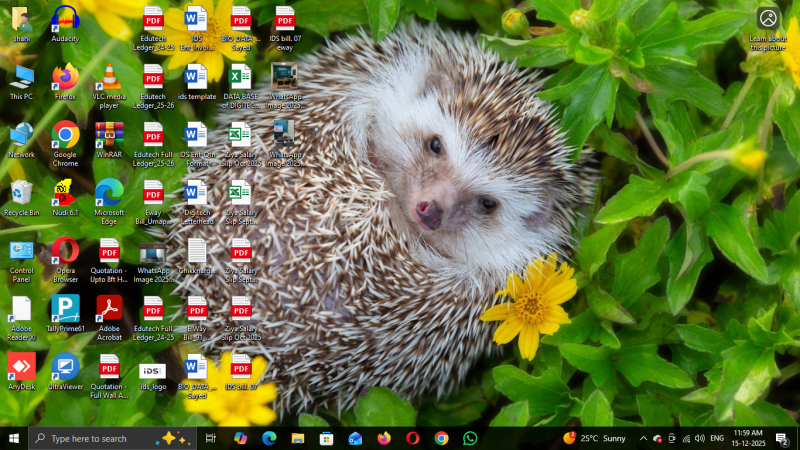The image size is (800, 450).
Task: Select the UltraViewer shortcut
Action: click(x=65, y=367)
